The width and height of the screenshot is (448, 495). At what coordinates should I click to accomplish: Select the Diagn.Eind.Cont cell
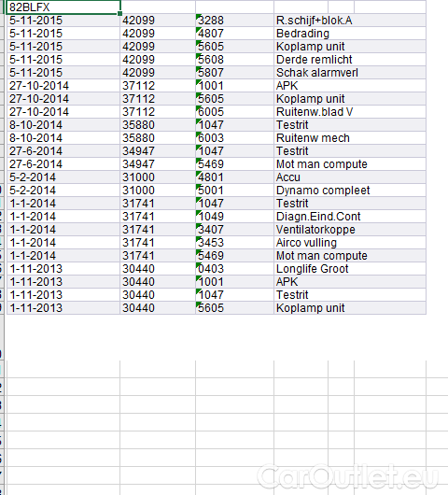[350, 217]
